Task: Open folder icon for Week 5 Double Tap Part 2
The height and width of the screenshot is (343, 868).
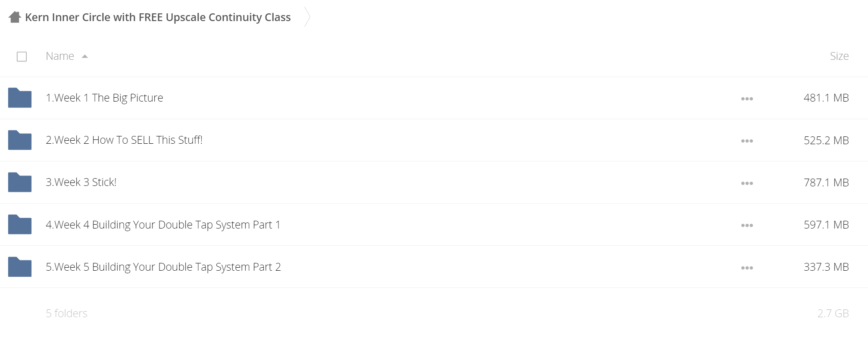Action: point(20,267)
